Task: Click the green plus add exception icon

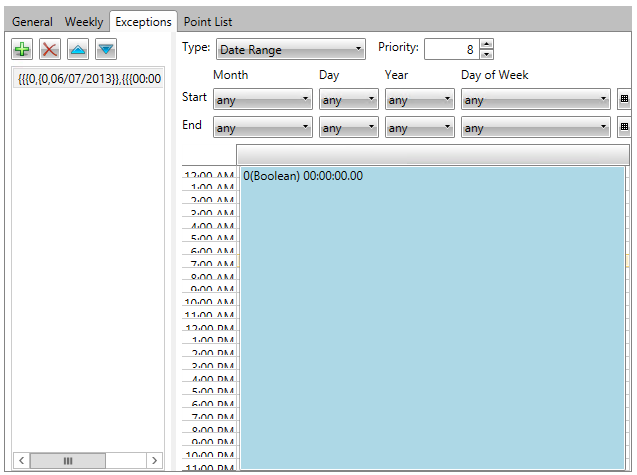Action: point(22,49)
